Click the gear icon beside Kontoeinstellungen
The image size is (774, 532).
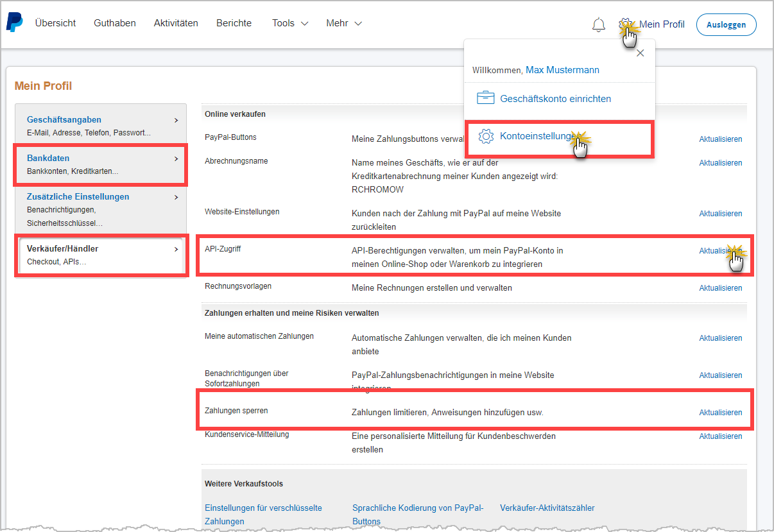(x=486, y=136)
